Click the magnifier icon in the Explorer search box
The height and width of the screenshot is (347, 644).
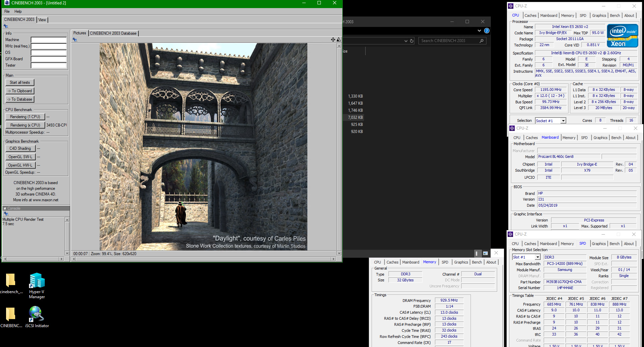pos(481,41)
